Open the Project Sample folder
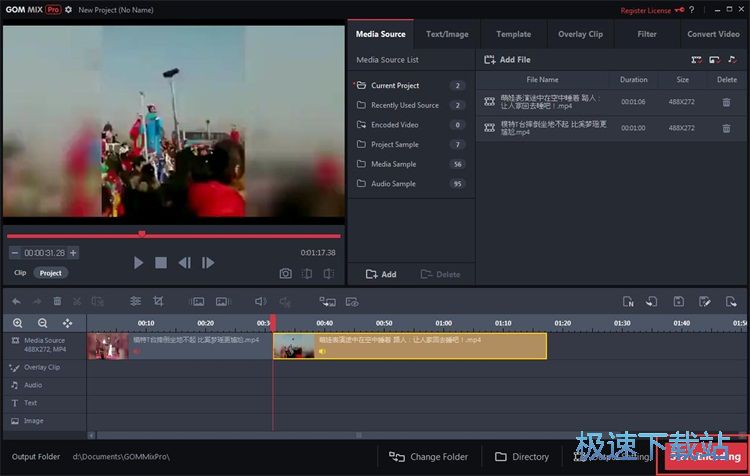Image resolution: width=750 pixels, height=476 pixels. click(x=394, y=145)
